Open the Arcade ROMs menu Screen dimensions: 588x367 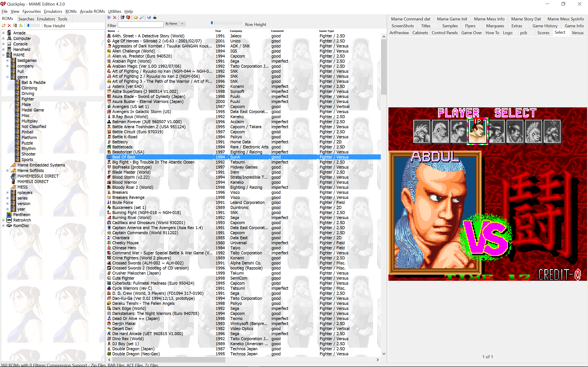coord(92,11)
